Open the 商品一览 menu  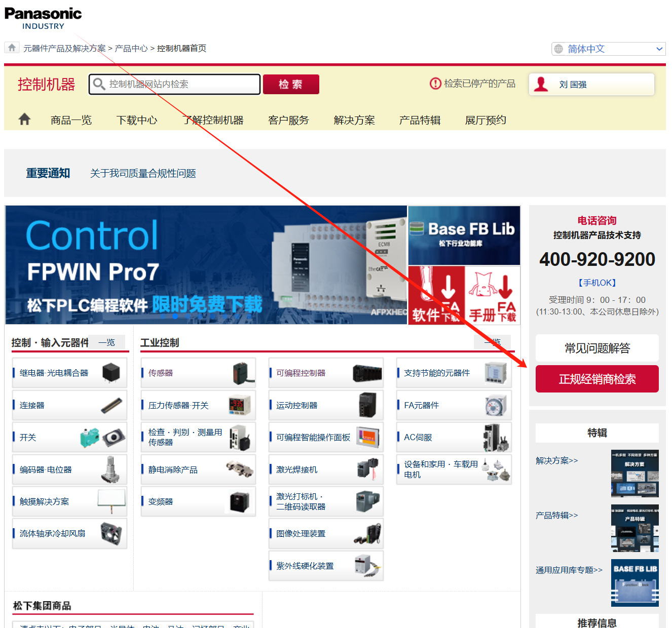coord(71,120)
